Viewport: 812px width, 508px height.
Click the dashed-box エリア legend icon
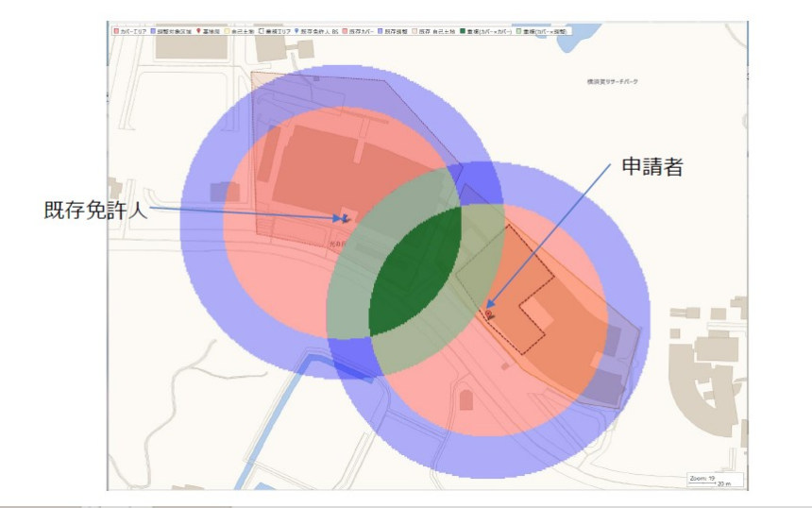(x=262, y=31)
